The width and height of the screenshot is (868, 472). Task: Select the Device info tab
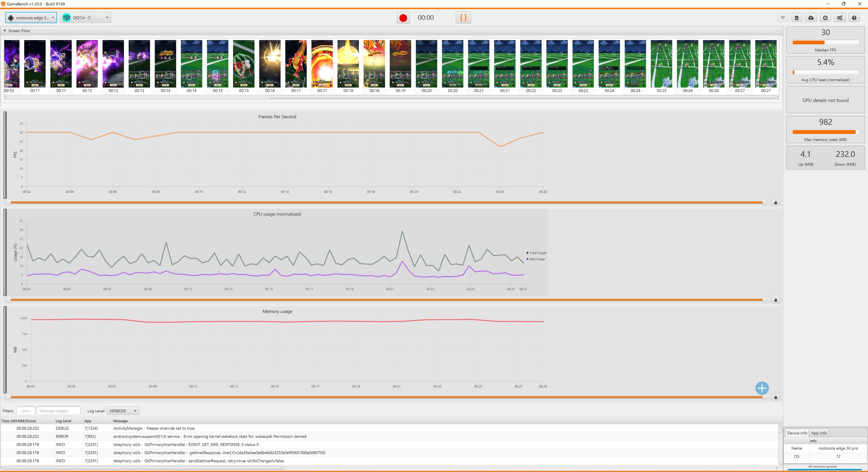tap(797, 433)
